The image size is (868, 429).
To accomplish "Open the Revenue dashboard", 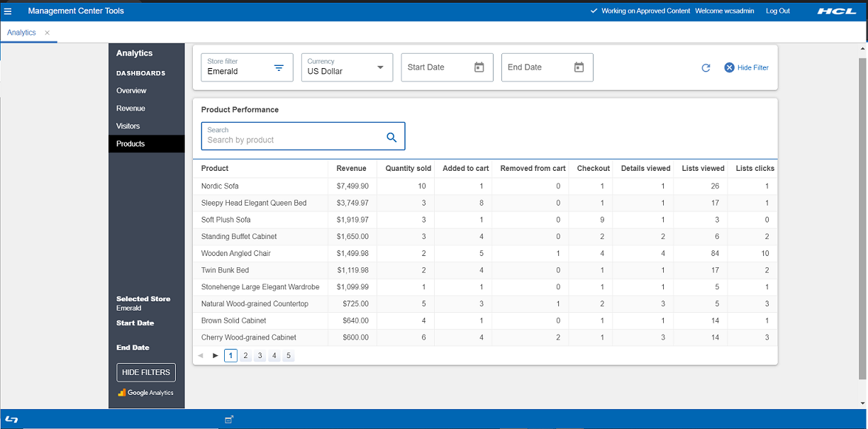I will click(x=130, y=108).
